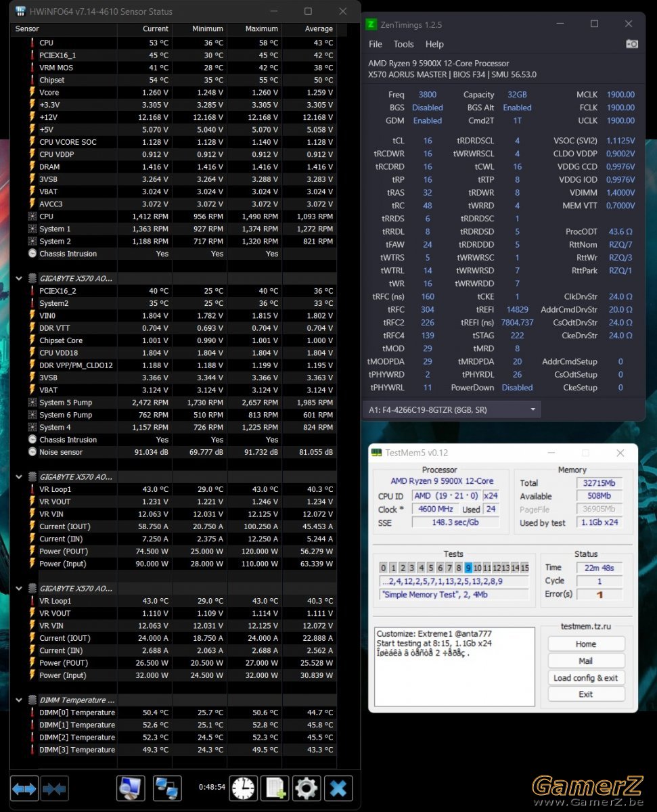Click the "ProcODT" label in ZenTimings

tap(581, 232)
